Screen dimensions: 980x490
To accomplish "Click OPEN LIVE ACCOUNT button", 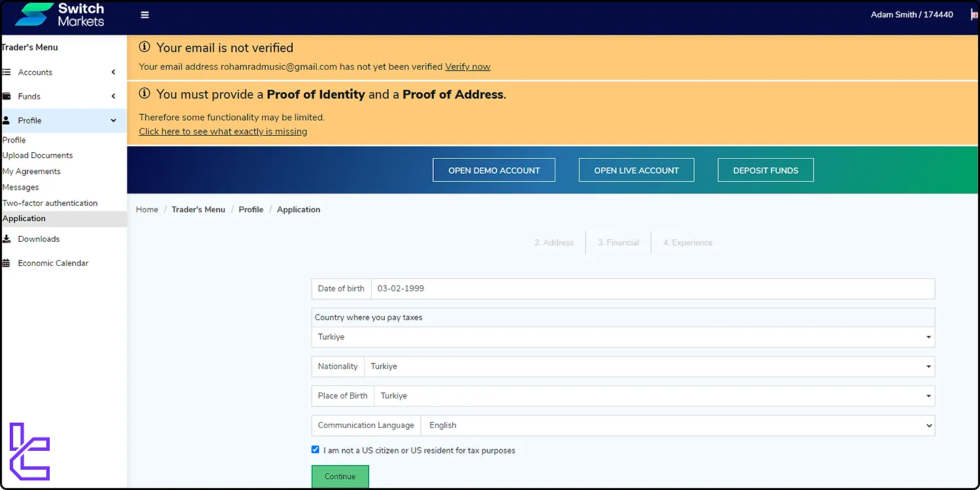I will pos(636,170).
